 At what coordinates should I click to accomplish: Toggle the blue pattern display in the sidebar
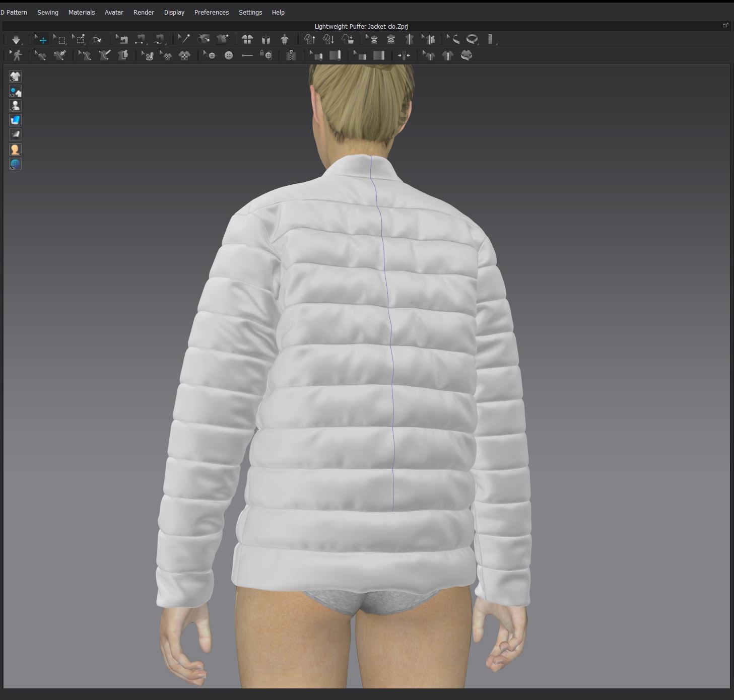15,120
